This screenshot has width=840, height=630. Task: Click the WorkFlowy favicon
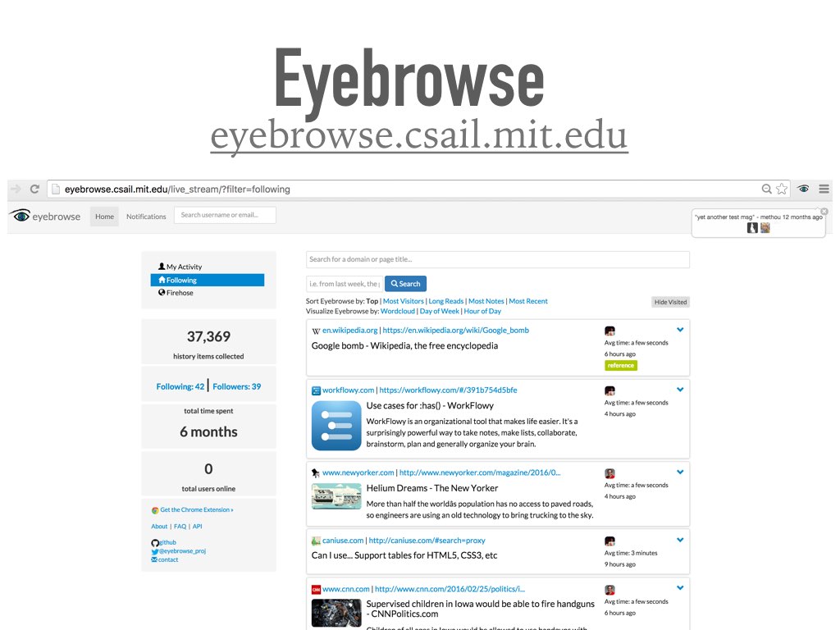[x=316, y=390]
